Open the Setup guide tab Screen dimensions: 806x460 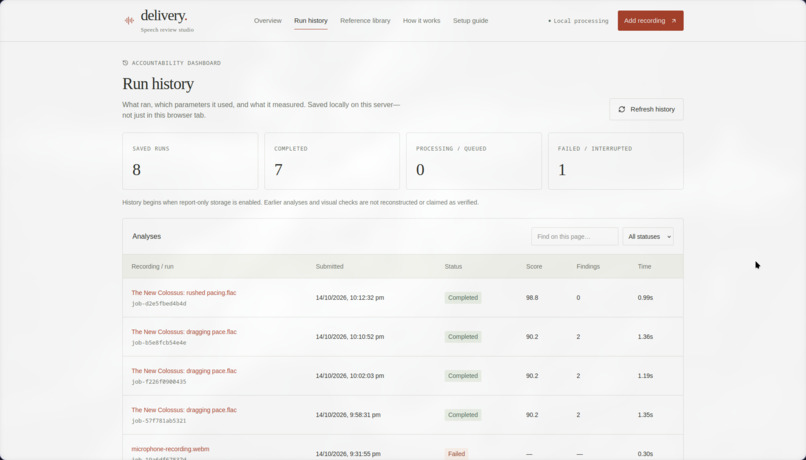pyautogui.click(x=470, y=21)
